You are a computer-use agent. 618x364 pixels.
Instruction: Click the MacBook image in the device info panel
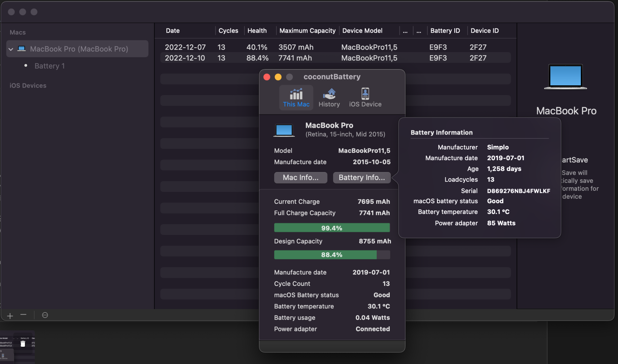point(284,130)
